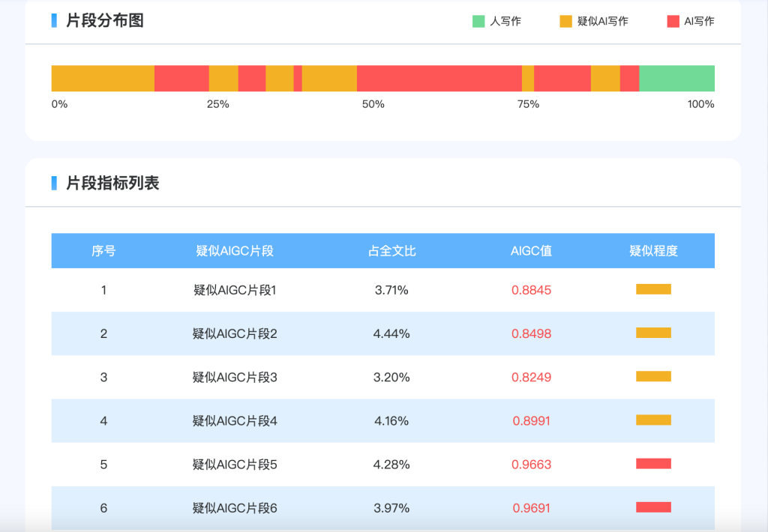Click the green 人写作 legend swatch

478,21
